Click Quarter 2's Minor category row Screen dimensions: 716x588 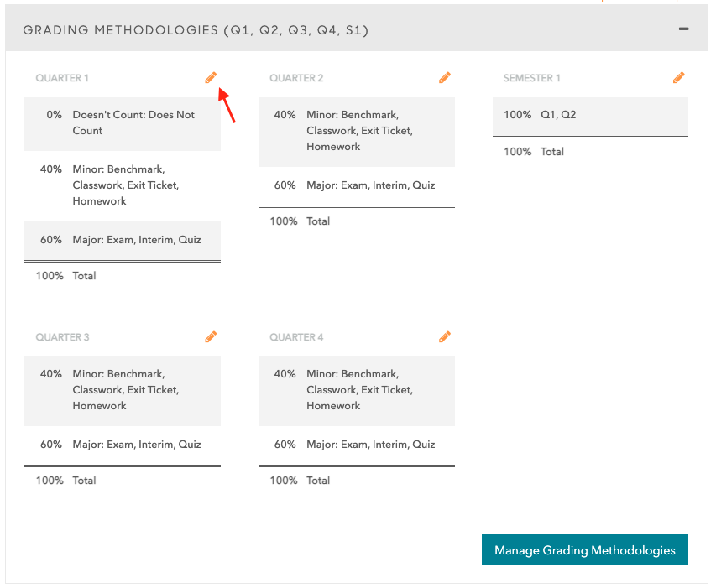click(x=357, y=131)
